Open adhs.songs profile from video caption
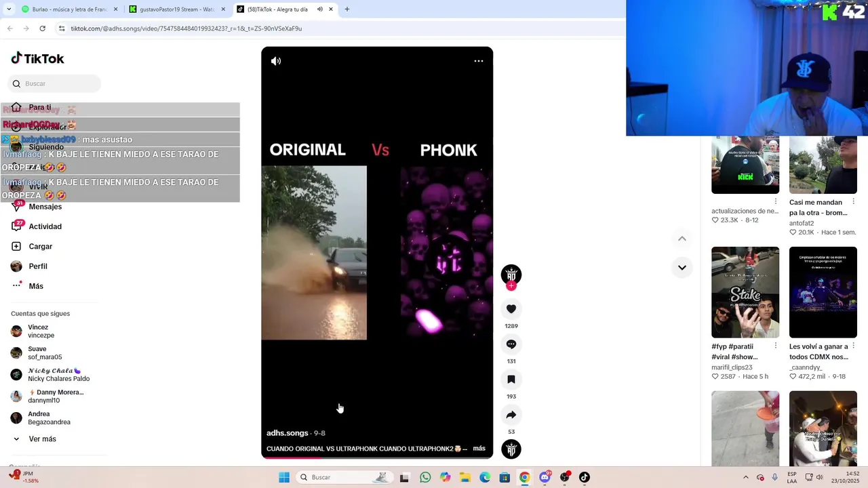The width and height of the screenshot is (868, 488). coord(288,433)
